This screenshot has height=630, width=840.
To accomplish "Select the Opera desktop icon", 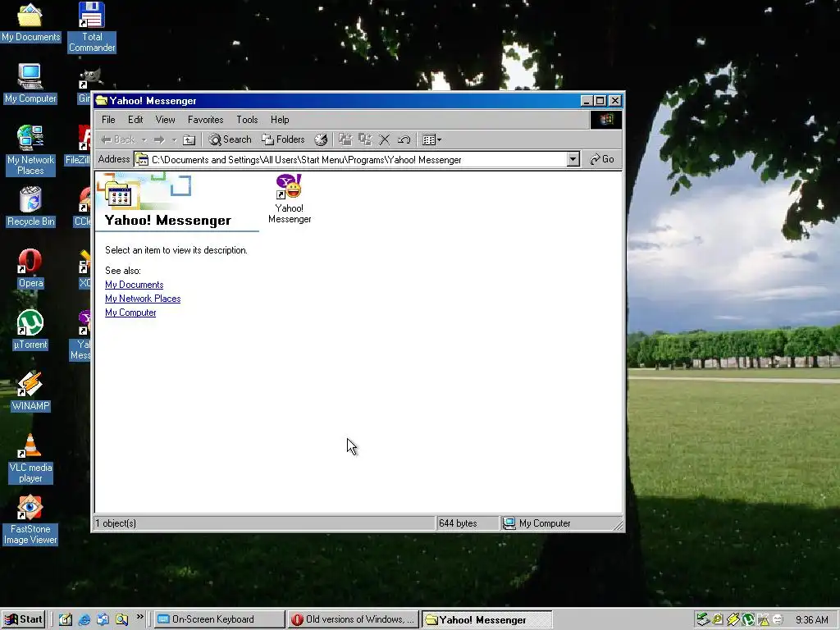I will click(30, 268).
